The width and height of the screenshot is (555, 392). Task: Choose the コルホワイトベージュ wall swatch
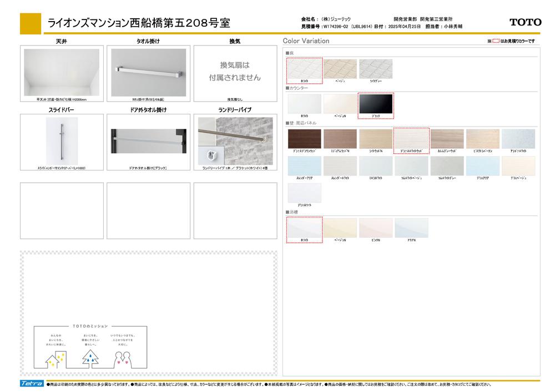tap(411, 165)
